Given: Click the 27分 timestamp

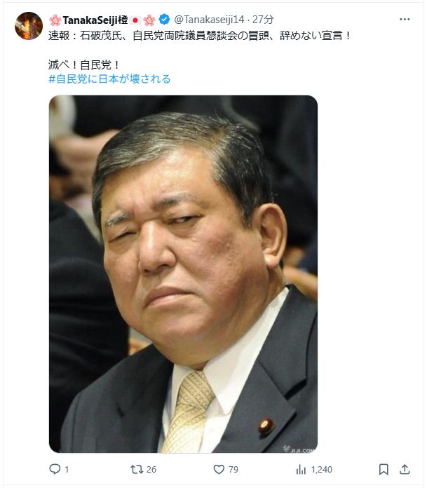Looking at the screenshot, I should (x=263, y=20).
